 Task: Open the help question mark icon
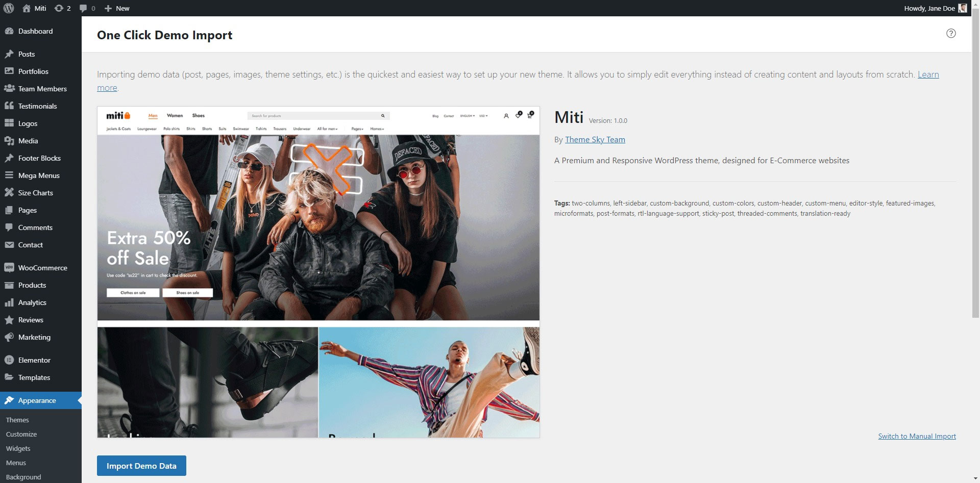coord(951,33)
